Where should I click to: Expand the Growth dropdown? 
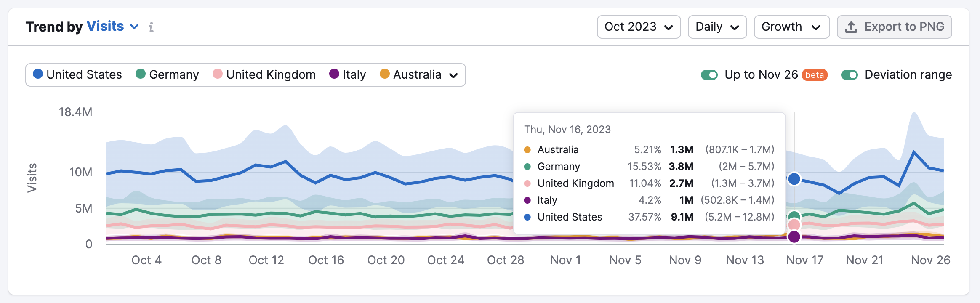(x=791, y=27)
